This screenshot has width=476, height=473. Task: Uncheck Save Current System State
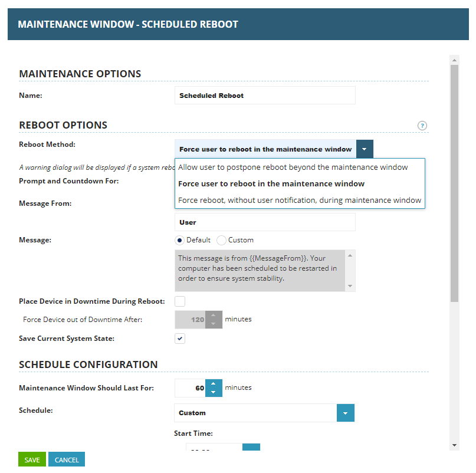click(x=180, y=339)
